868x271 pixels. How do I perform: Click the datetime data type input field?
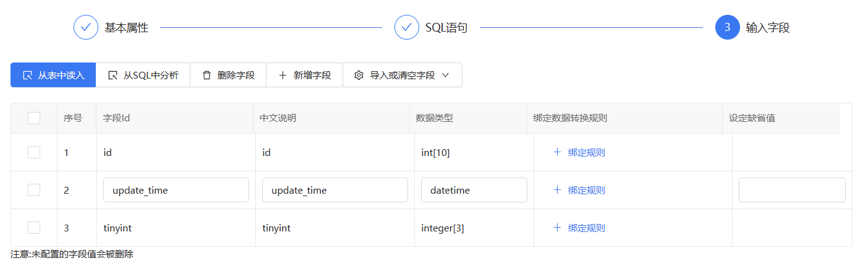(x=474, y=190)
